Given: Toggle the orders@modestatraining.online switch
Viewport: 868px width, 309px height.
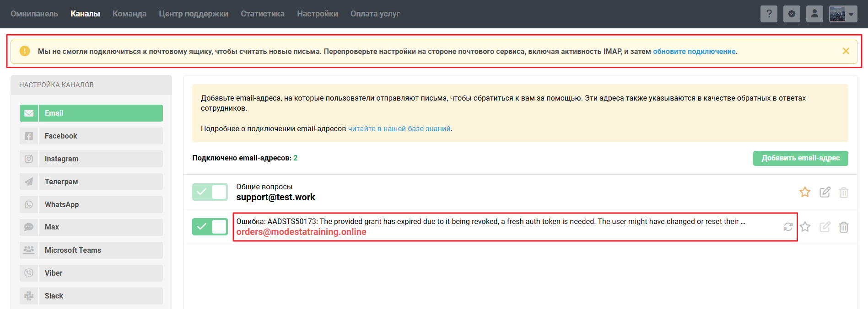Looking at the screenshot, I should [210, 227].
